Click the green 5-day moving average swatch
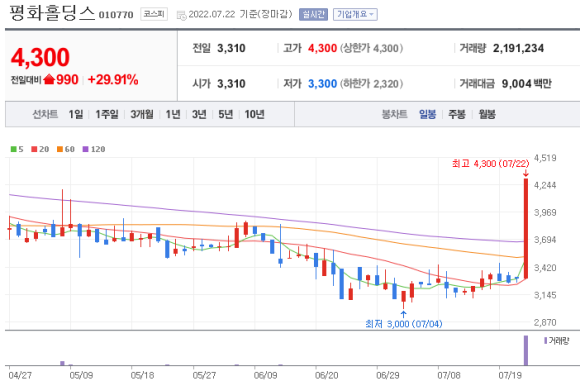Screen dimensions: 580x381 14,149
